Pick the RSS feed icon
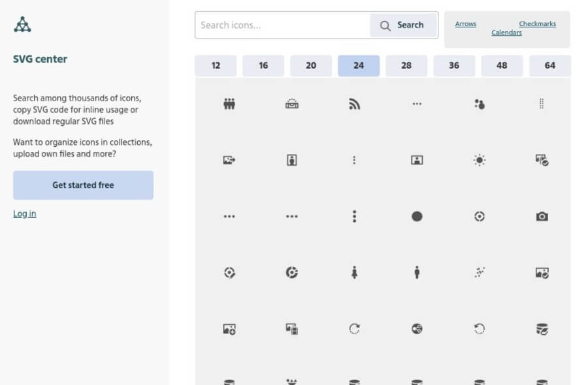Viewport: 588px width, 385px height. click(x=354, y=104)
